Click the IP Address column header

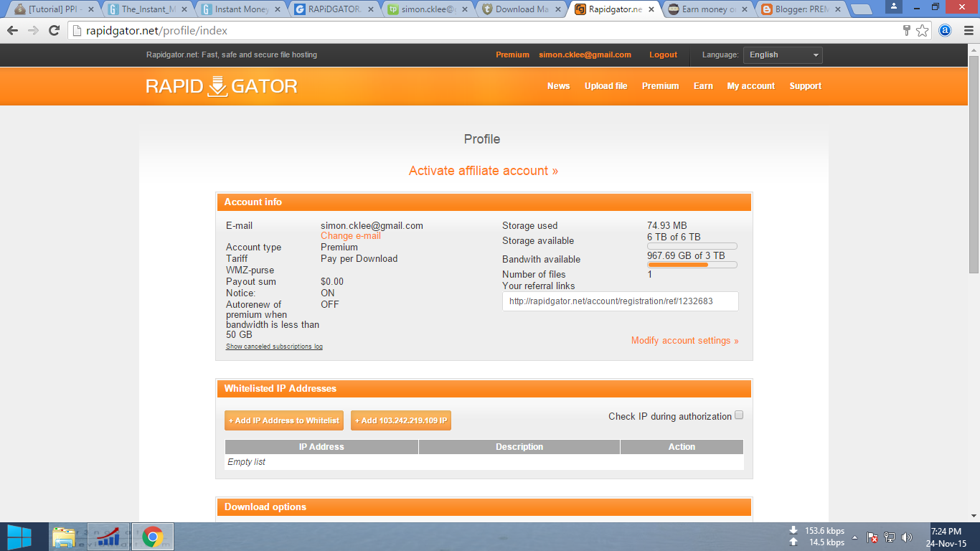pyautogui.click(x=321, y=447)
